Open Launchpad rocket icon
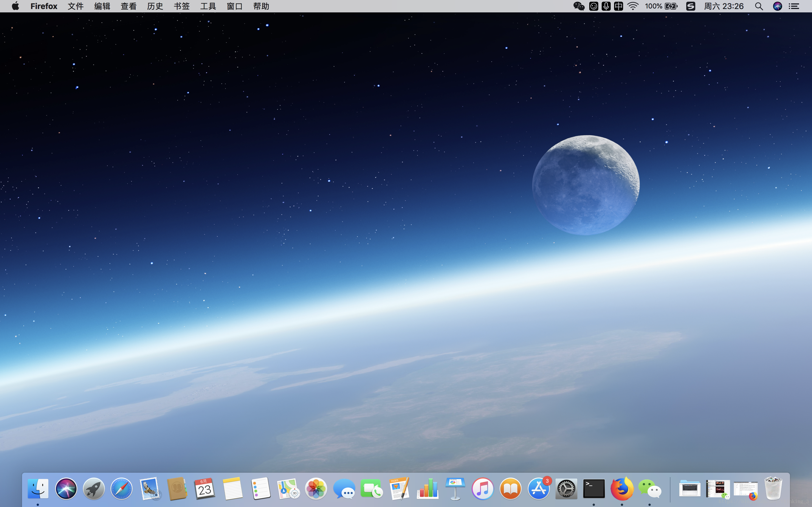The width and height of the screenshot is (812, 507). (x=94, y=489)
